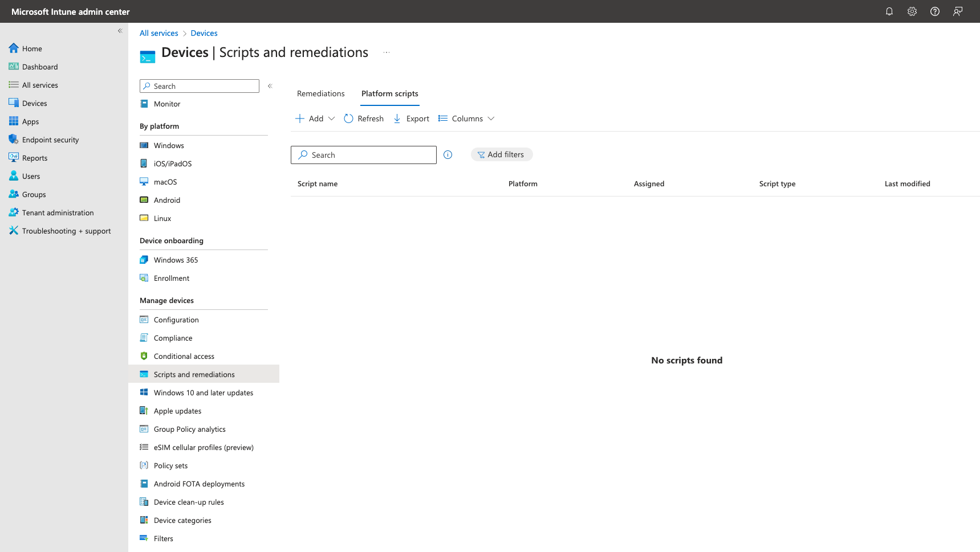The image size is (980, 552).
Task: Sort by Platform column header
Action: tap(523, 183)
